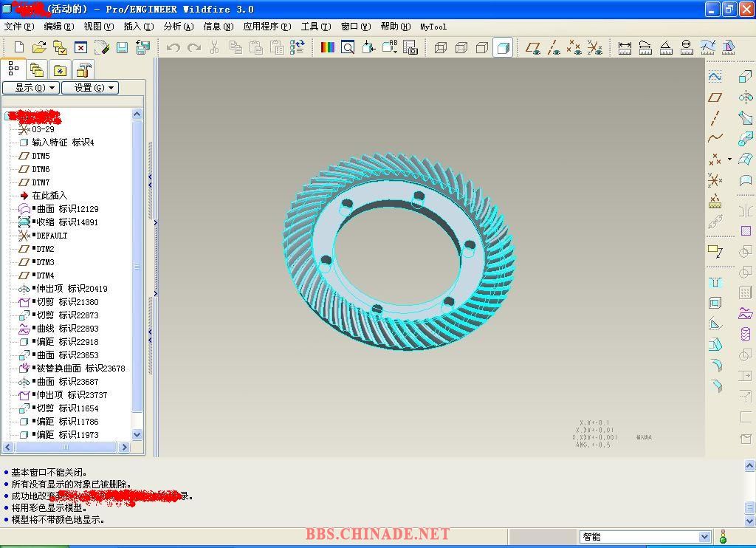Click the regeneration traffic light status icon
756x548 pixels.
tap(723, 536)
